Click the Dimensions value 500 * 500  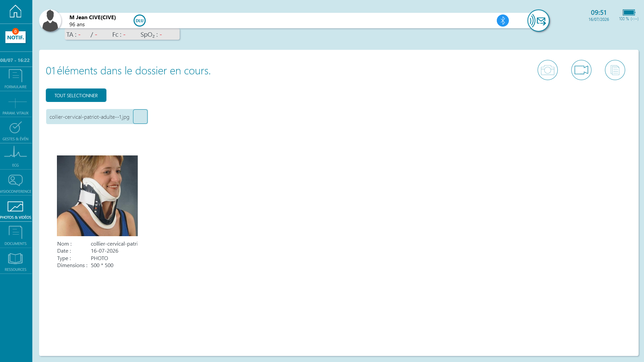[x=102, y=265]
